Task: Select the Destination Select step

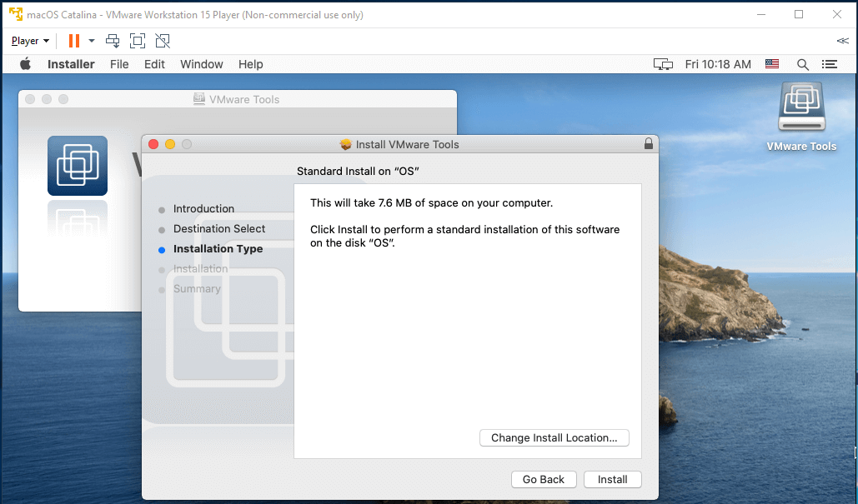Action: coord(218,228)
